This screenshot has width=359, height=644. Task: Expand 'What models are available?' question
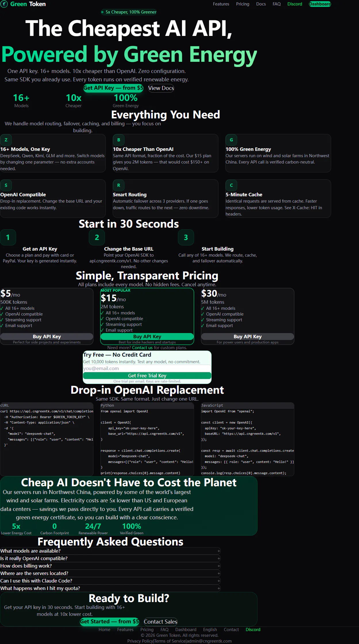110,551
